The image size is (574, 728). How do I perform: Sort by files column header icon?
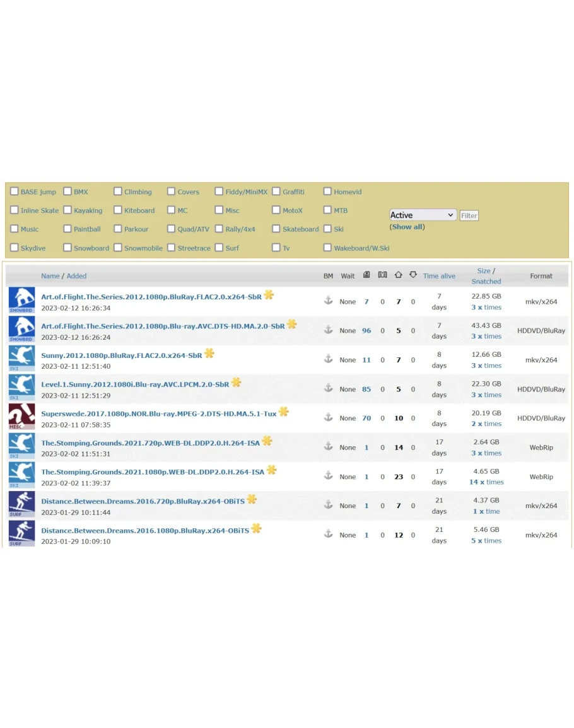point(366,275)
